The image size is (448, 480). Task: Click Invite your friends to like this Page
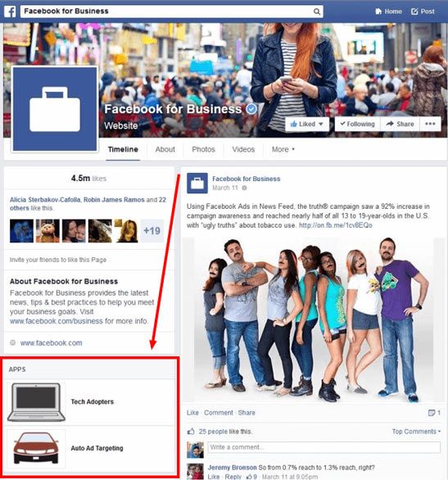[x=58, y=260]
